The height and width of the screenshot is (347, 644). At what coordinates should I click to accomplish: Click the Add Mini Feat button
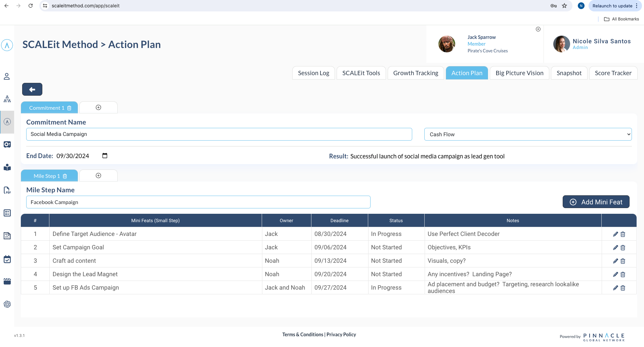(596, 202)
